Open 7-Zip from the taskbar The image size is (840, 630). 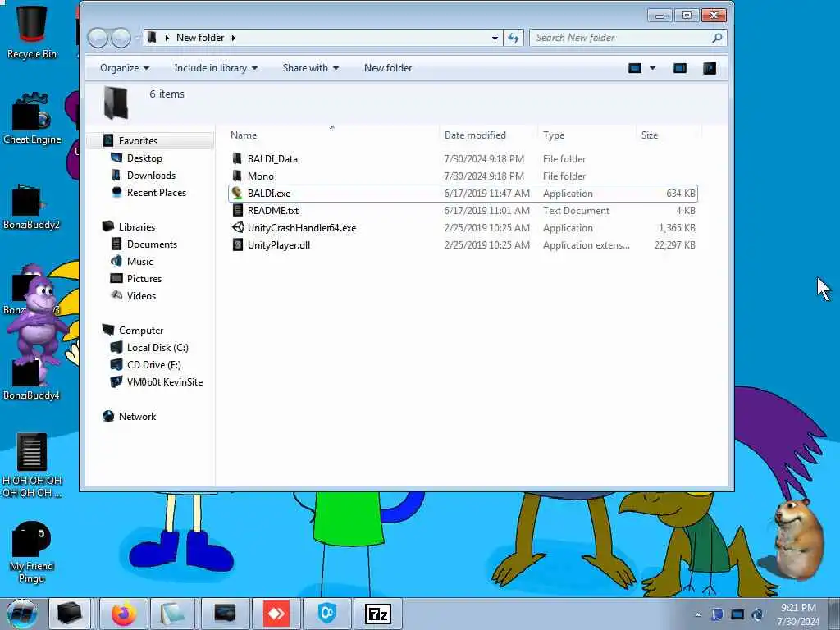tap(377, 614)
